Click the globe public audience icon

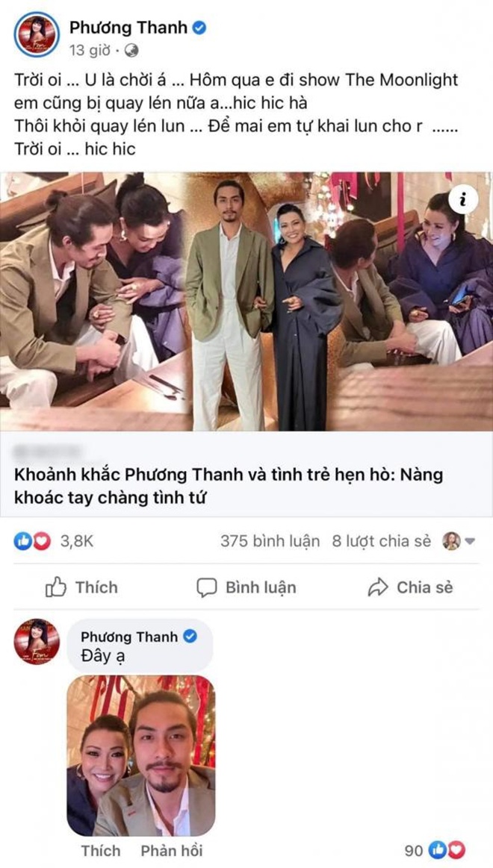point(131,50)
